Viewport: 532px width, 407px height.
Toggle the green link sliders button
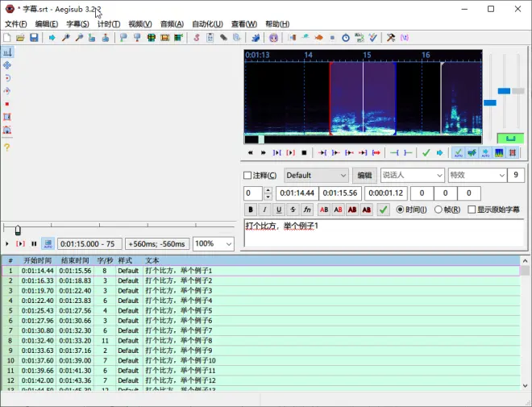[510, 139]
